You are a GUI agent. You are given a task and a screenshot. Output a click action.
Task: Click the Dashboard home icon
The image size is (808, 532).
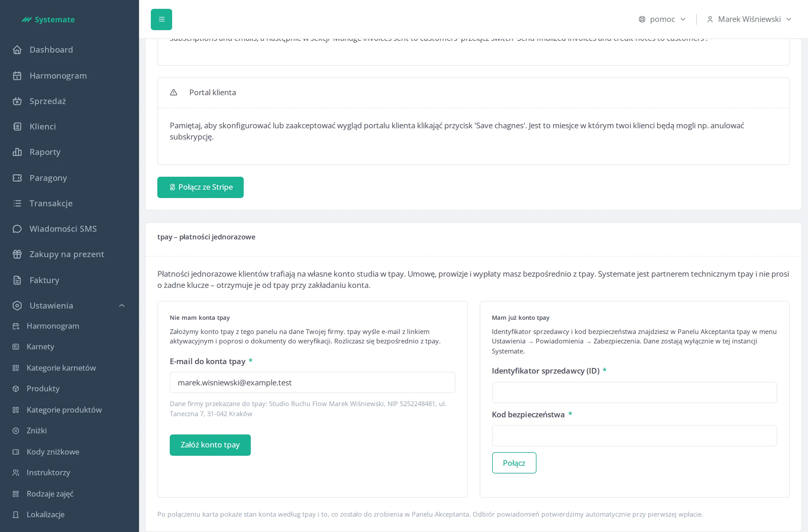click(17, 50)
